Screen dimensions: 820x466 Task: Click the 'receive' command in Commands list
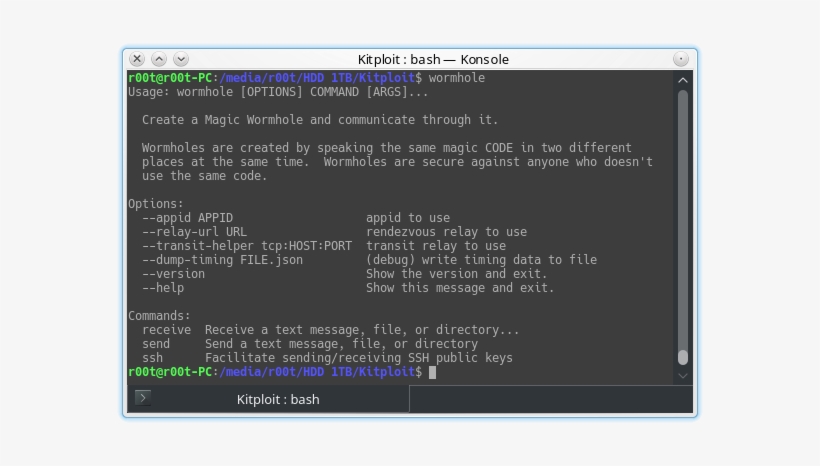(166, 330)
